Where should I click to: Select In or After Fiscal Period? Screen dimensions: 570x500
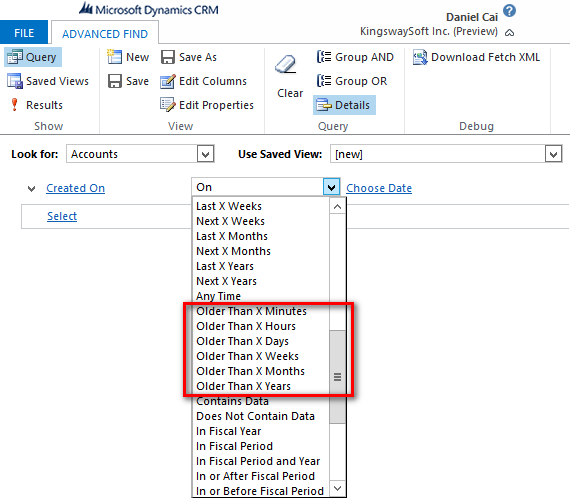point(261,476)
